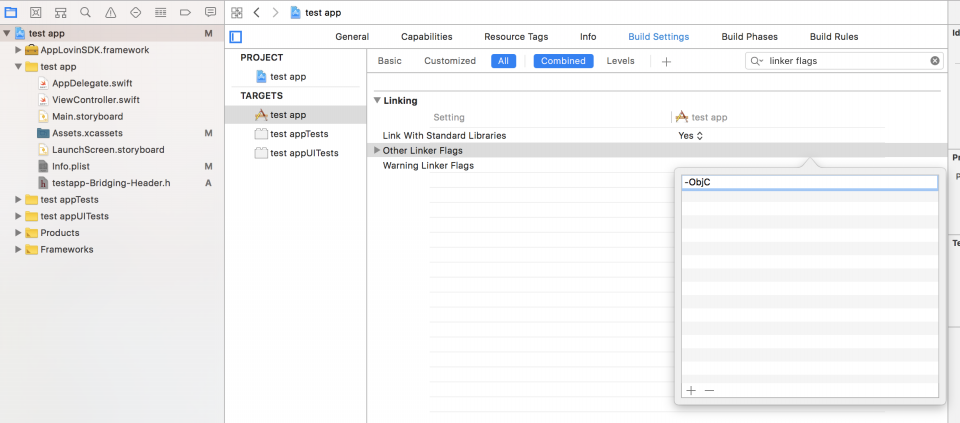The image size is (960, 423).
Task: Expand the Frameworks folder
Action: point(18,249)
